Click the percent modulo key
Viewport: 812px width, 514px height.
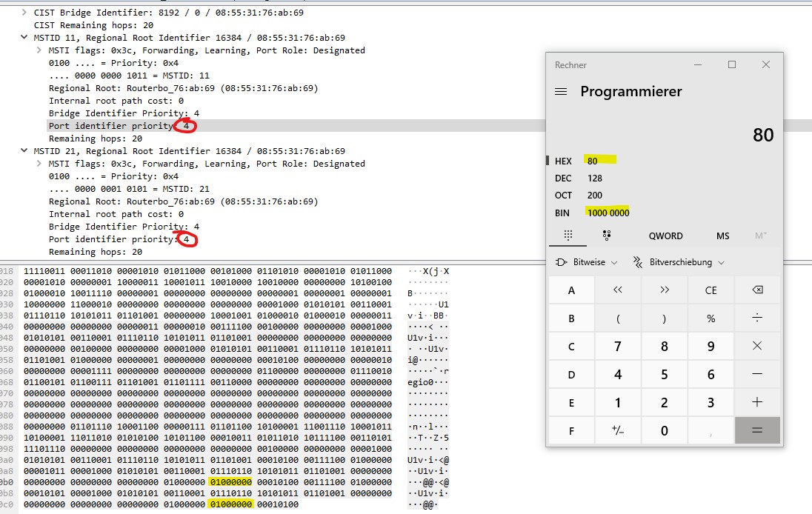pos(711,318)
